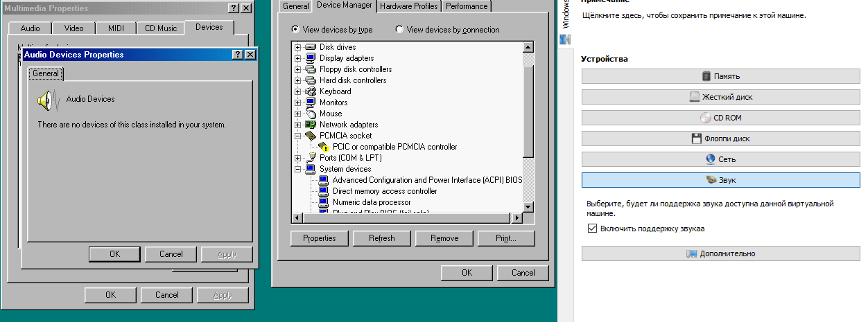Expand the Monitors tree node

pos(298,102)
